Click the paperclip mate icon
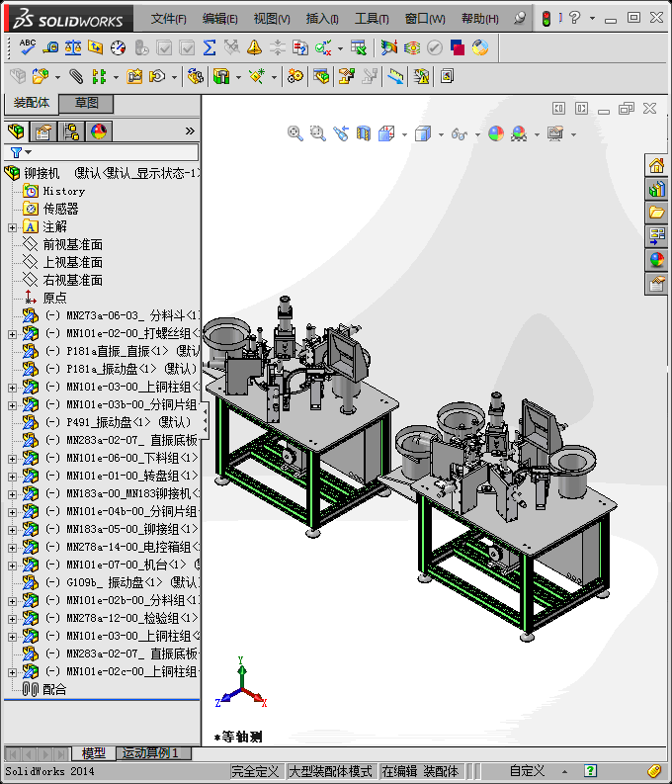 tap(76, 76)
